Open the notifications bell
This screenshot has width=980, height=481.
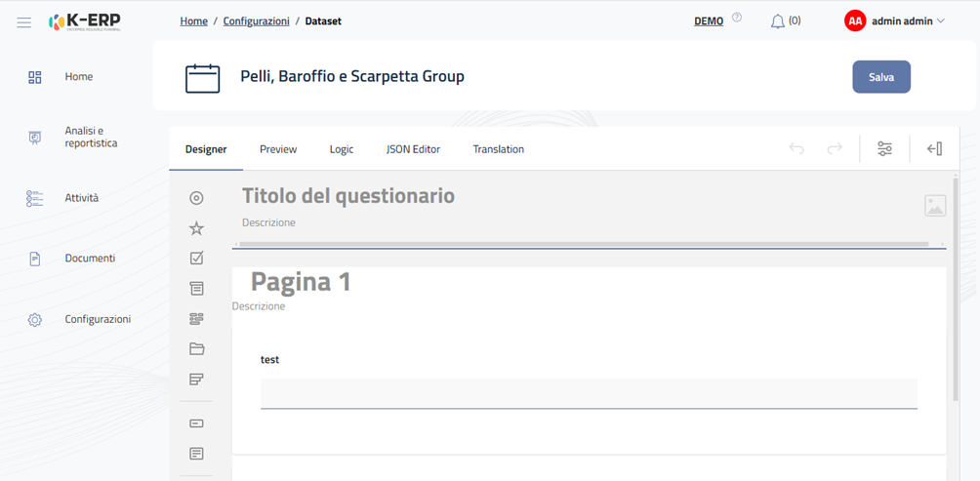pos(778,21)
